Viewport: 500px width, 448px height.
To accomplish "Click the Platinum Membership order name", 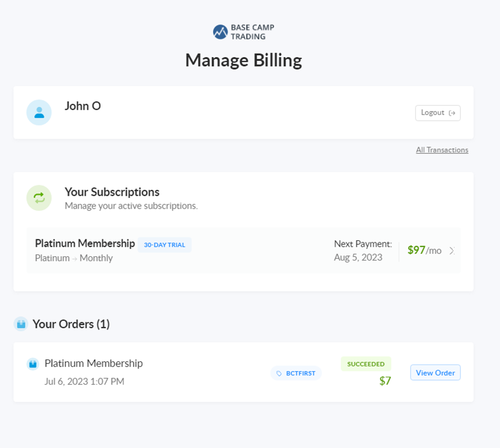I will pyautogui.click(x=93, y=363).
